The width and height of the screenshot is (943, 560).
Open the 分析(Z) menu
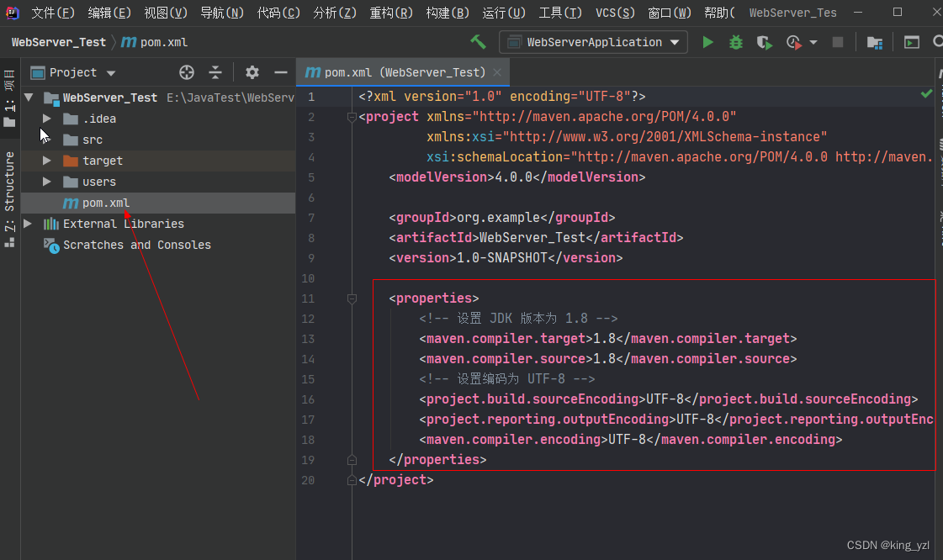(335, 13)
